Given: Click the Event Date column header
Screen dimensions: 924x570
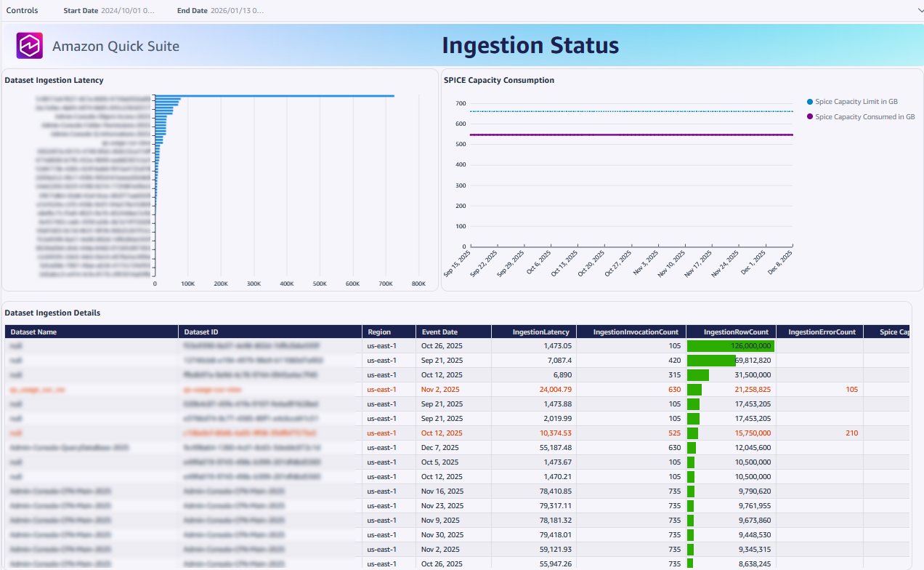Looking at the screenshot, I should pyautogui.click(x=439, y=332).
